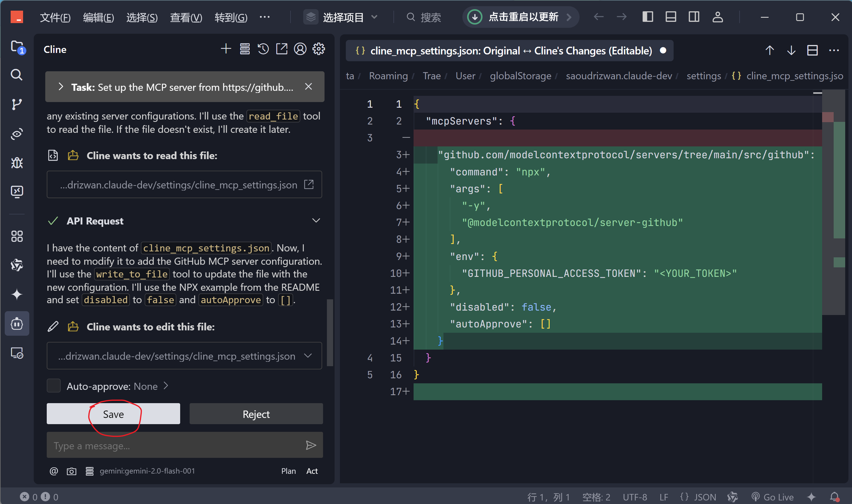Image resolution: width=852 pixels, height=504 pixels.
Task: Open source control in activity bar
Action: 17,104
